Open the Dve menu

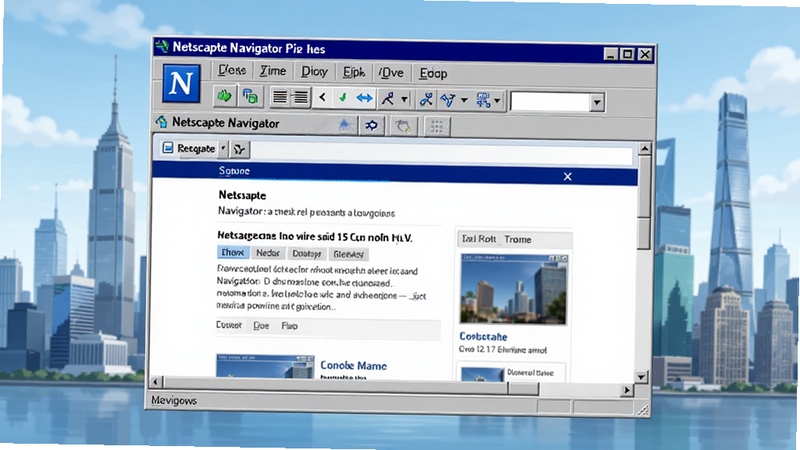(391, 73)
